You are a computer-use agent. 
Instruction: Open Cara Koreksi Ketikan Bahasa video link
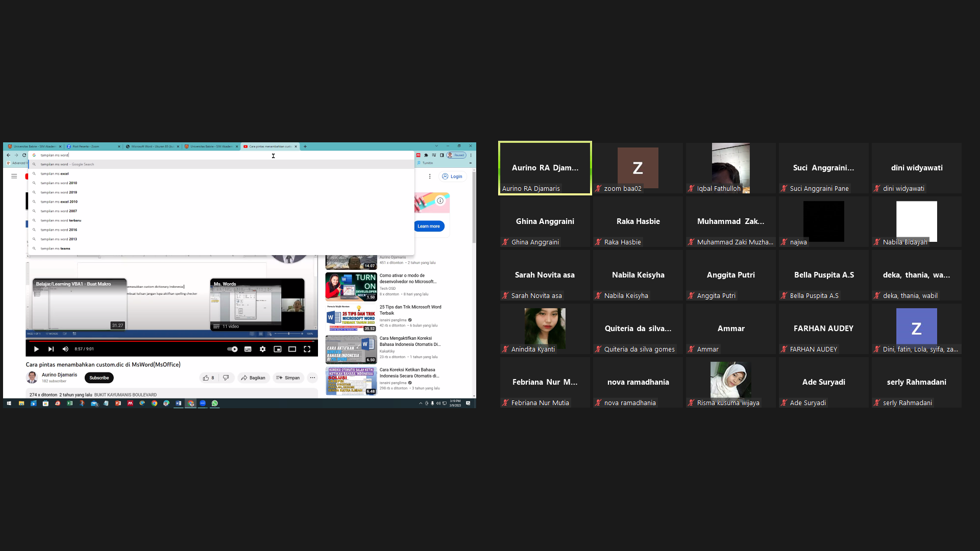click(409, 373)
